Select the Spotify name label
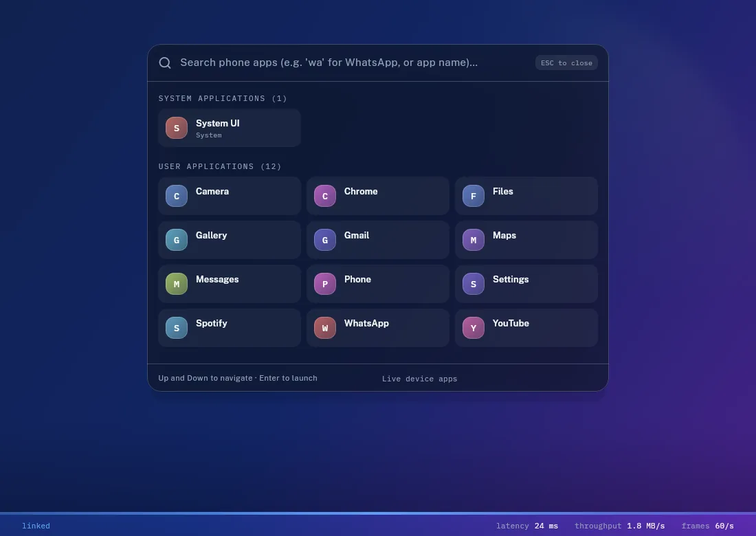Image resolution: width=756 pixels, height=536 pixels. point(211,324)
